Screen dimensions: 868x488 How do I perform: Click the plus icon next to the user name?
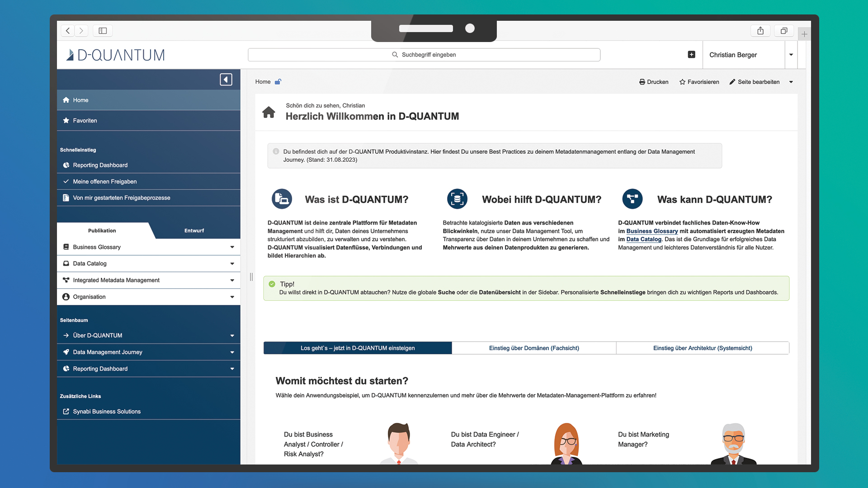pyautogui.click(x=691, y=55)
